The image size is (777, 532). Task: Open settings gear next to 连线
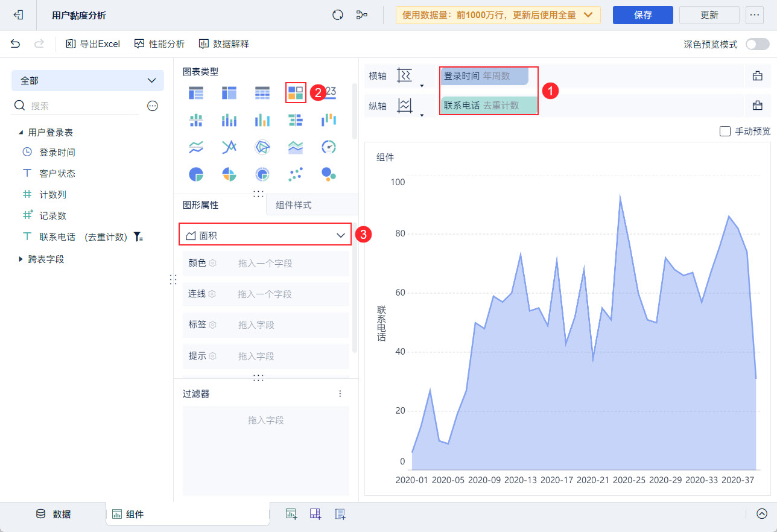[212, 294]
